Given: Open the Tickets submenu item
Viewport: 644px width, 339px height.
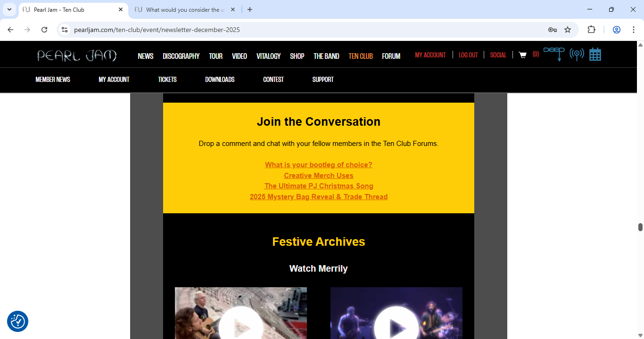Looking at the screenshot, I should pyautogui.click(x=167, y=80).
